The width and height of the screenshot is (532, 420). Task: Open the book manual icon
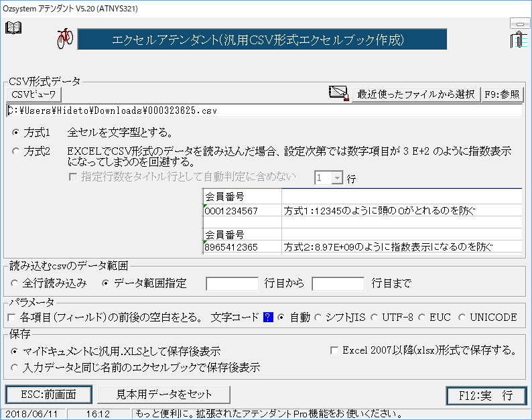click(13, 27)
